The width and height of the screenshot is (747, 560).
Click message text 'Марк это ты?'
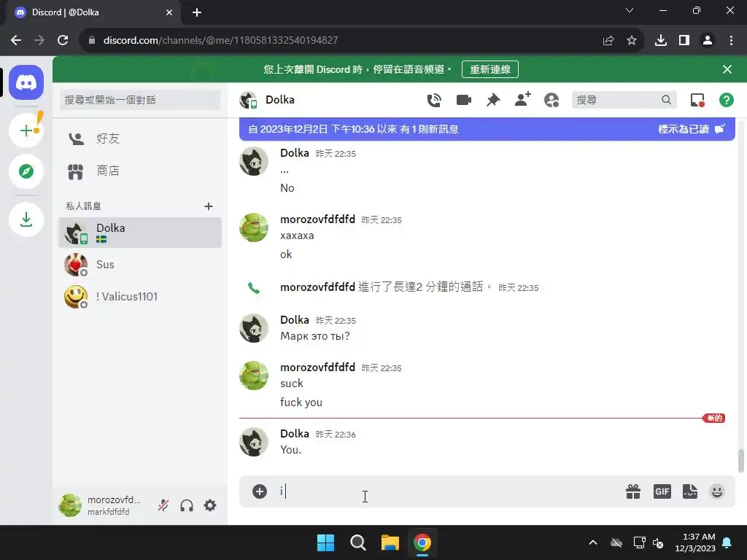[315, 336]
